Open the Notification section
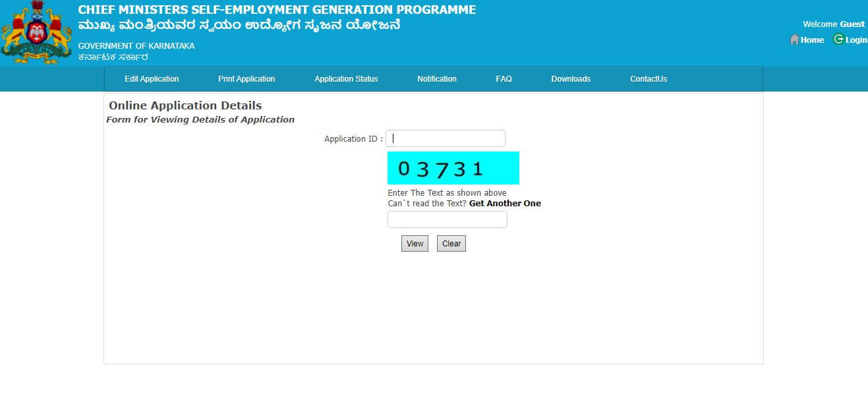Screen dimensions: 868x398 click(x=436, y=78)
